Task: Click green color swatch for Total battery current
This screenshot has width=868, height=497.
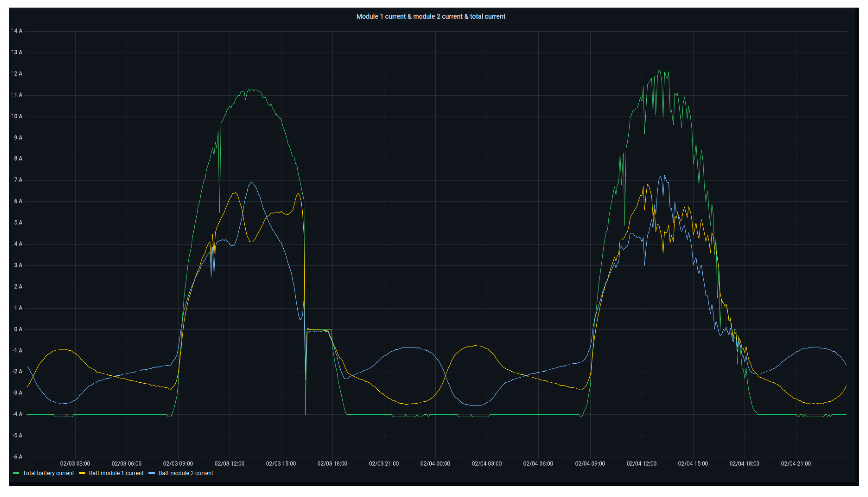Action: 16,473
